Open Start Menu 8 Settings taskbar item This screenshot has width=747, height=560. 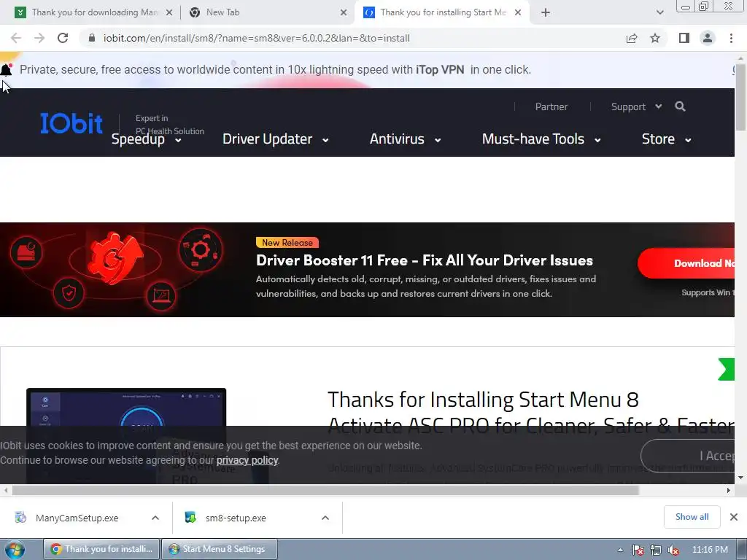click(x=220, y=549)
